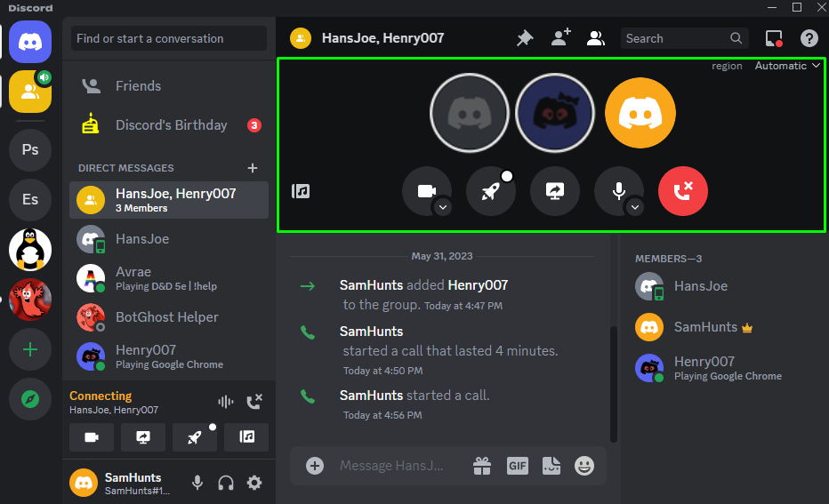Open the Es server
The width and height of the screenshot is (829, 504).
pos(30,199)
